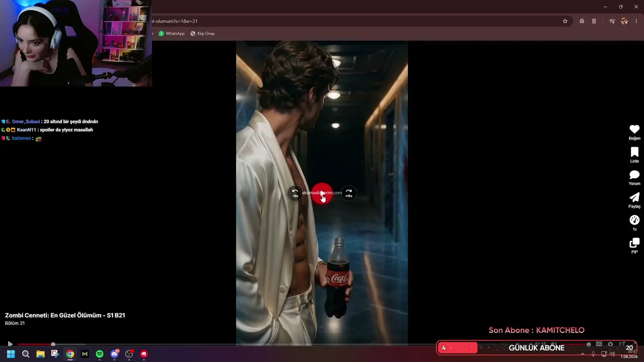The height and width of the screenshot is (362, 644).
Task: Open the red Riot client taskbar icon
Action: click(x=144, y=354)
